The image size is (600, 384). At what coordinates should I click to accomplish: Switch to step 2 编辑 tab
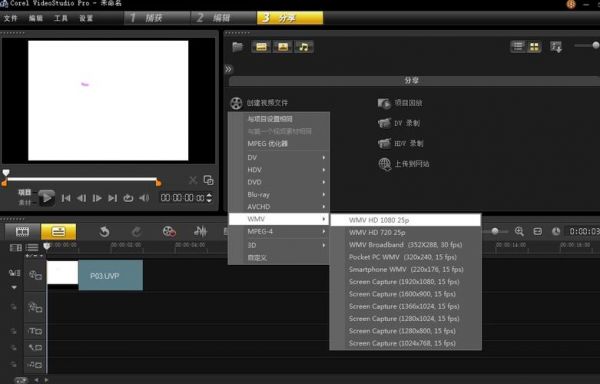coord(223,18)
